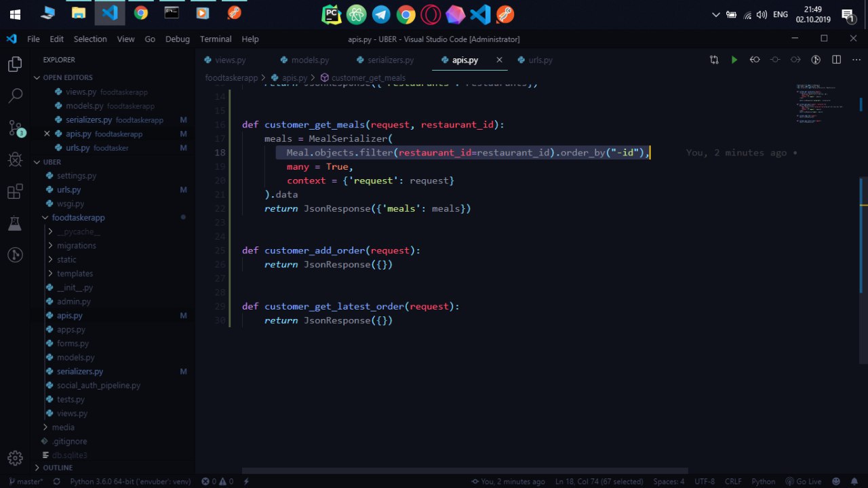Image resolution: width=868 pixels, height=488 pixels.
Task: Open More Actions ellipsis in editor toolbar
Action: pyautogui.click(x=856, y=60)
